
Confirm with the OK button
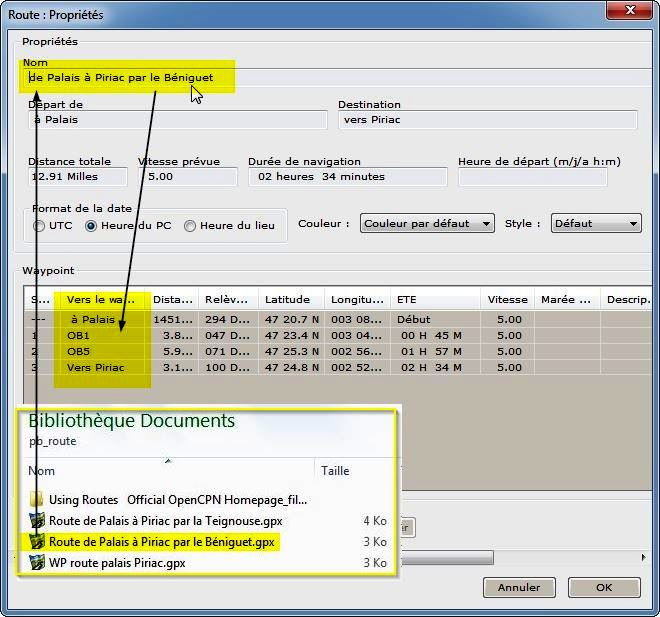tap(604, 587)
